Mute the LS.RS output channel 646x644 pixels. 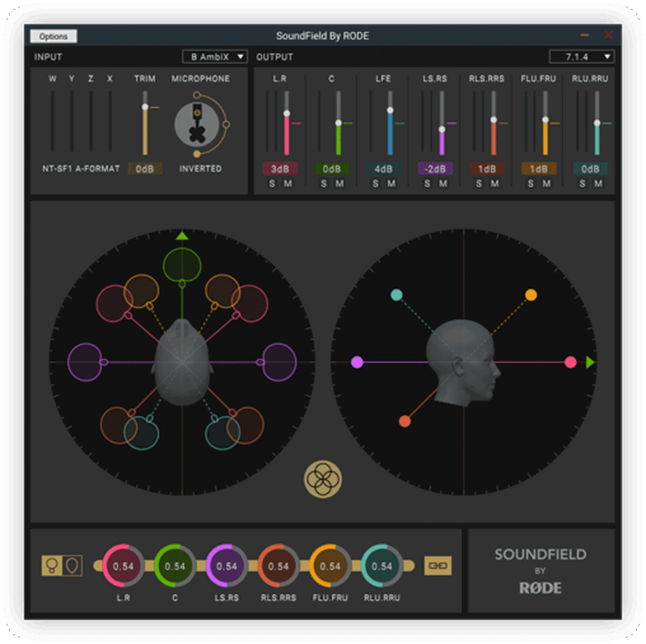pyautogui.click(x=443, y=183)
